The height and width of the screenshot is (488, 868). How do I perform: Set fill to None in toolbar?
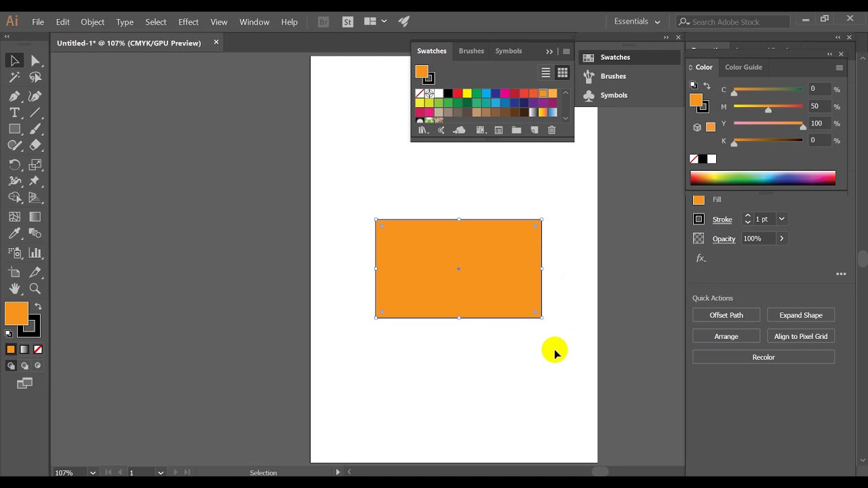click(x=38, y=350)
